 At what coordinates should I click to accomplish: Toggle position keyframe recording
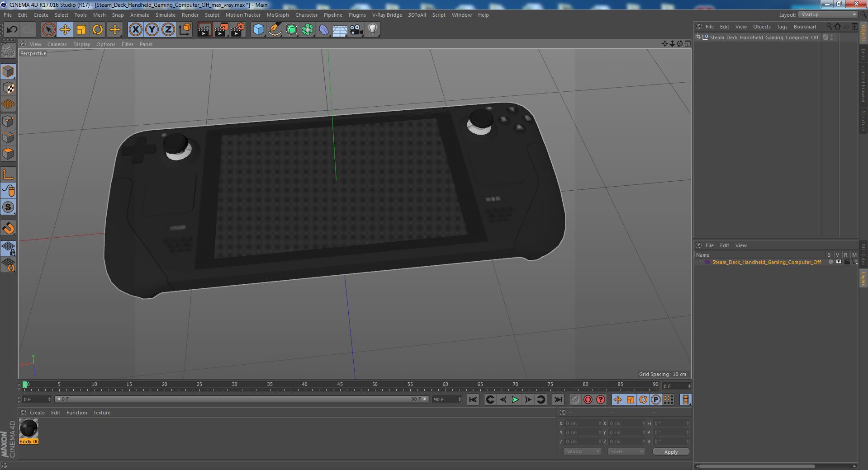tap(617, 399)
